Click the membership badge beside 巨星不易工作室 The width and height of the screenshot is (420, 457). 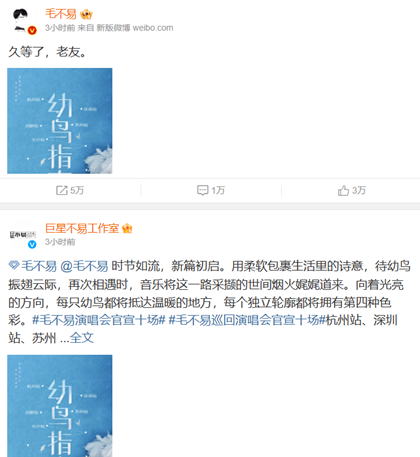point(127,229)
